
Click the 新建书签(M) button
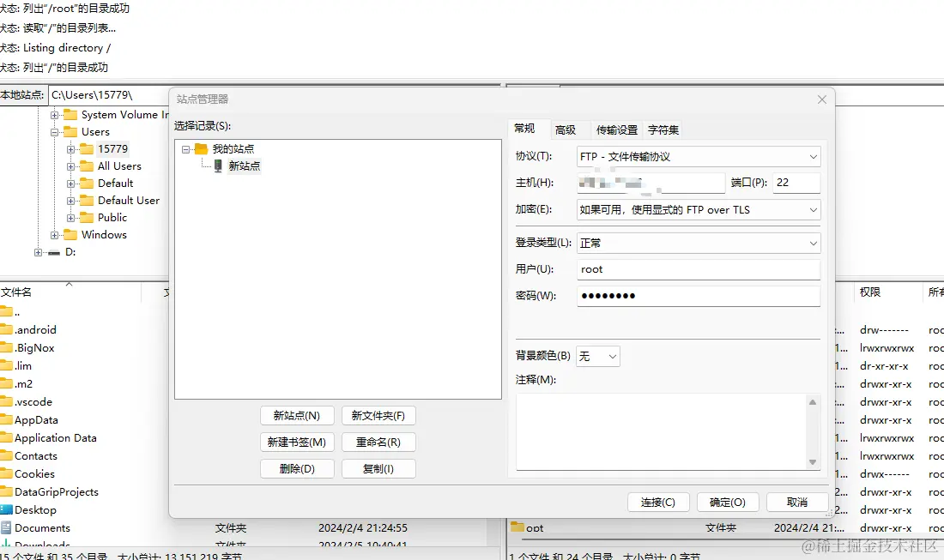297,443
